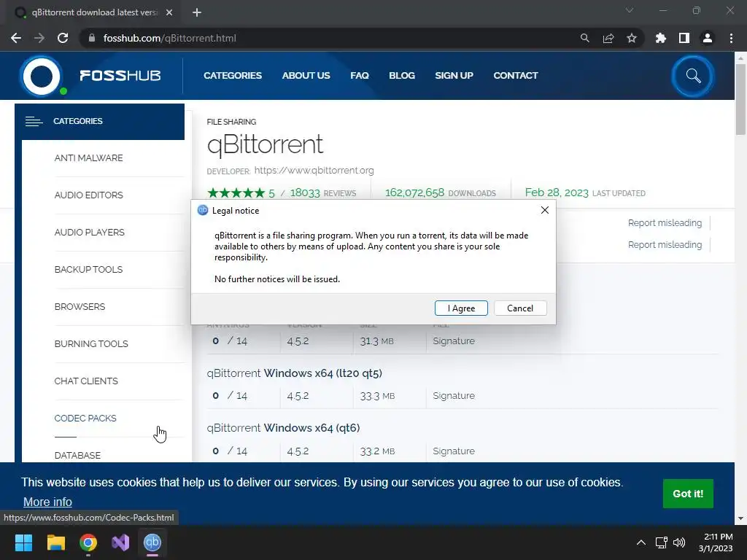Click the Chrome taskbar icon
The image size is (747, 560).
click(88, 542)
